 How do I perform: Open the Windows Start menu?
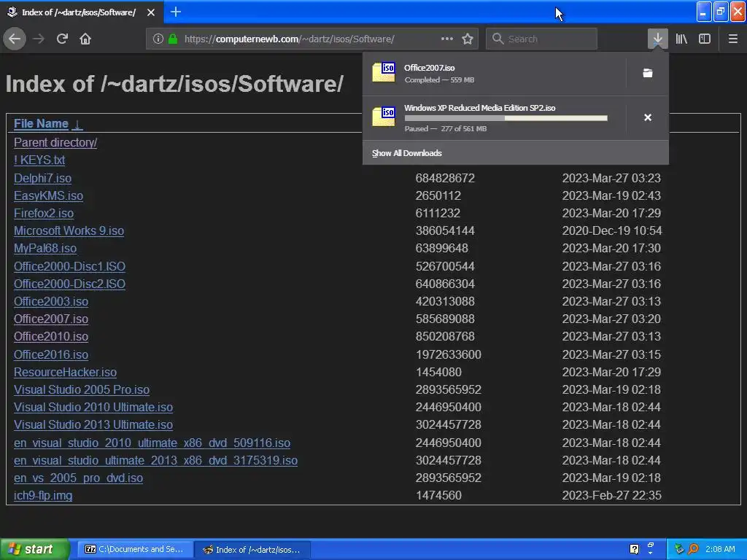point(34,549)
